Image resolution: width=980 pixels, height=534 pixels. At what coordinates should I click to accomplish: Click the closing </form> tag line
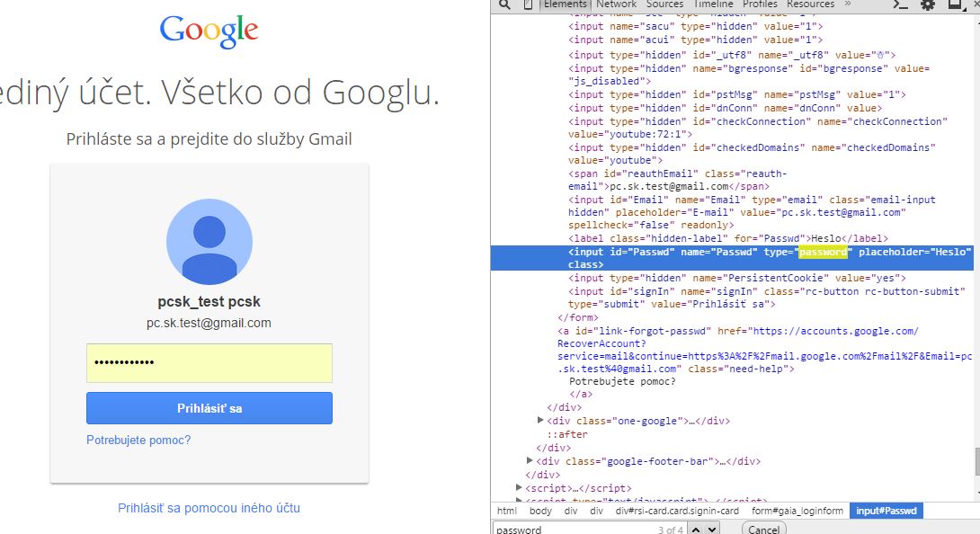577,317
